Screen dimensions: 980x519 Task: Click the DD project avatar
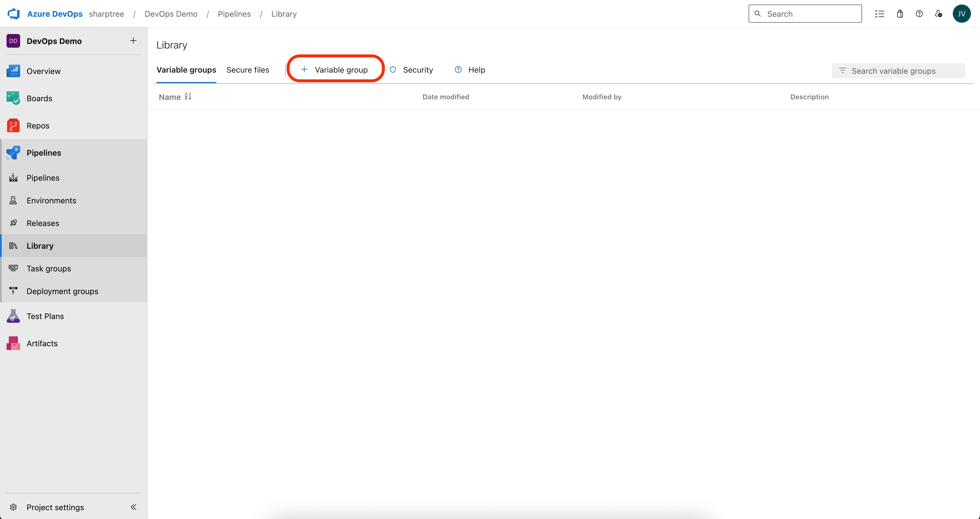point(13,41)
